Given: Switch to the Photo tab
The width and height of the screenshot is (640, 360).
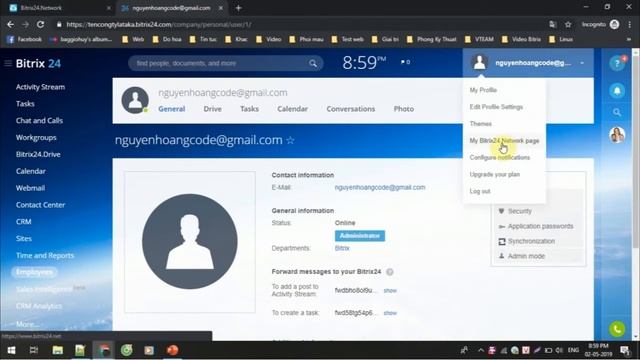Looking at the screenshot, I should (x=404, y=109).
